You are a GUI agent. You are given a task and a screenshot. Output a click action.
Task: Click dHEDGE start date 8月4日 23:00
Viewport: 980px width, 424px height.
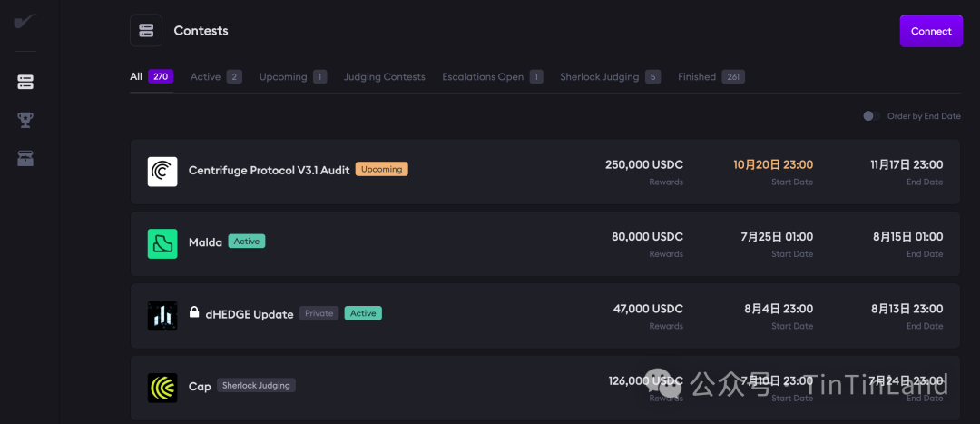pos(779,309)
